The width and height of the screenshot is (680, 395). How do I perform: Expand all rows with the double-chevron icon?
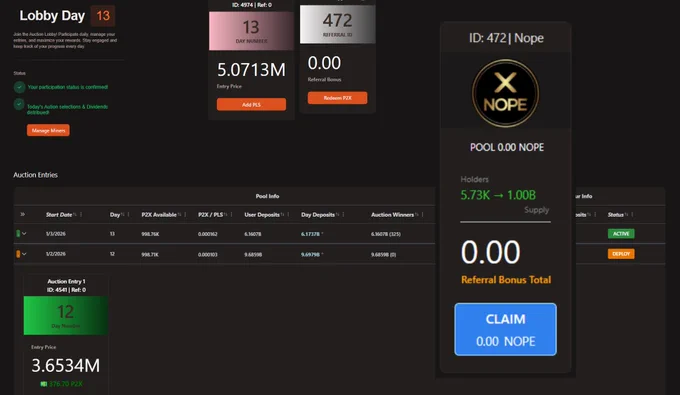point(23,214)
